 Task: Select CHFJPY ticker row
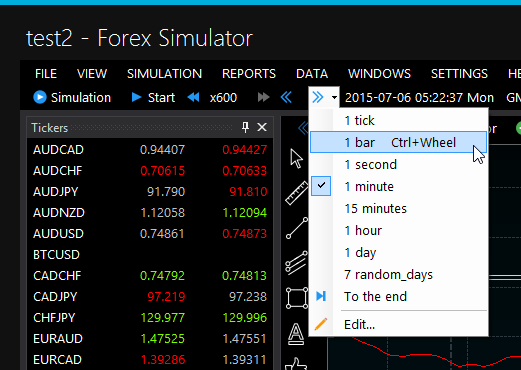(x=150, y=318)
